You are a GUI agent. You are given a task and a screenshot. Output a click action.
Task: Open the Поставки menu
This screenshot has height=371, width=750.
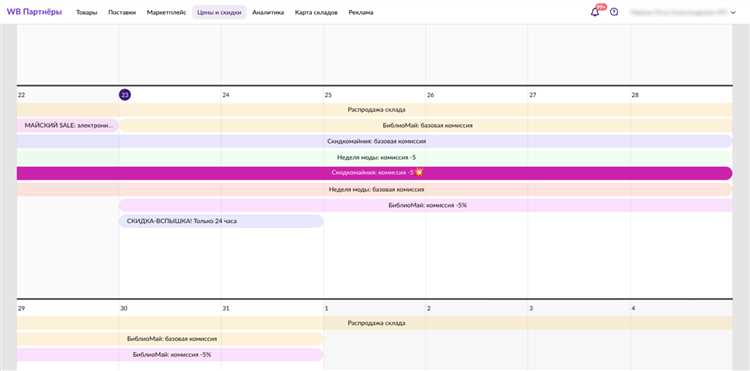point(122,12)
